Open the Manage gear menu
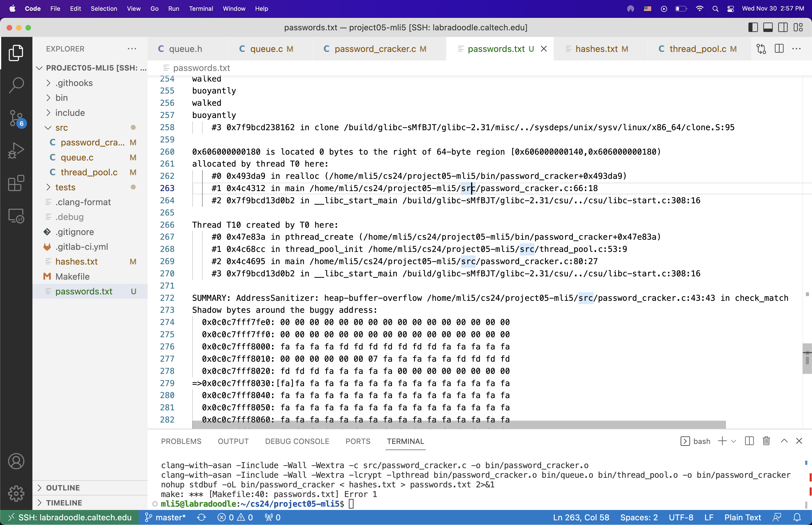 coord(16,493)
